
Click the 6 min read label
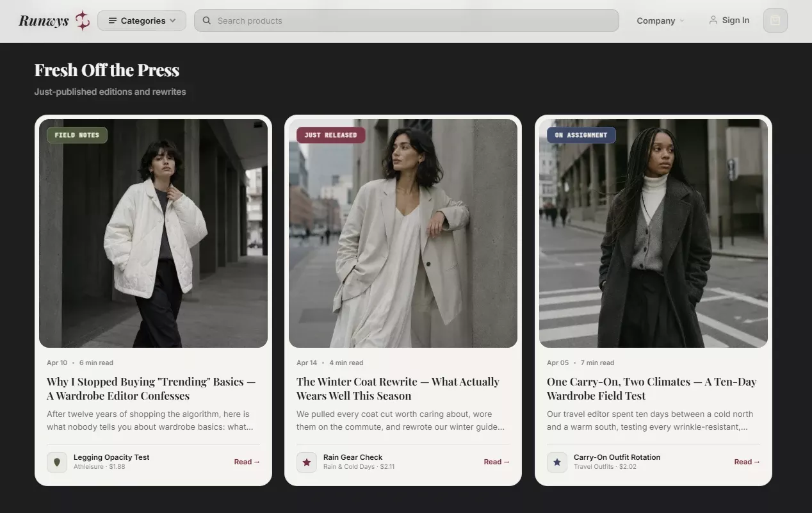pos(96,362)
